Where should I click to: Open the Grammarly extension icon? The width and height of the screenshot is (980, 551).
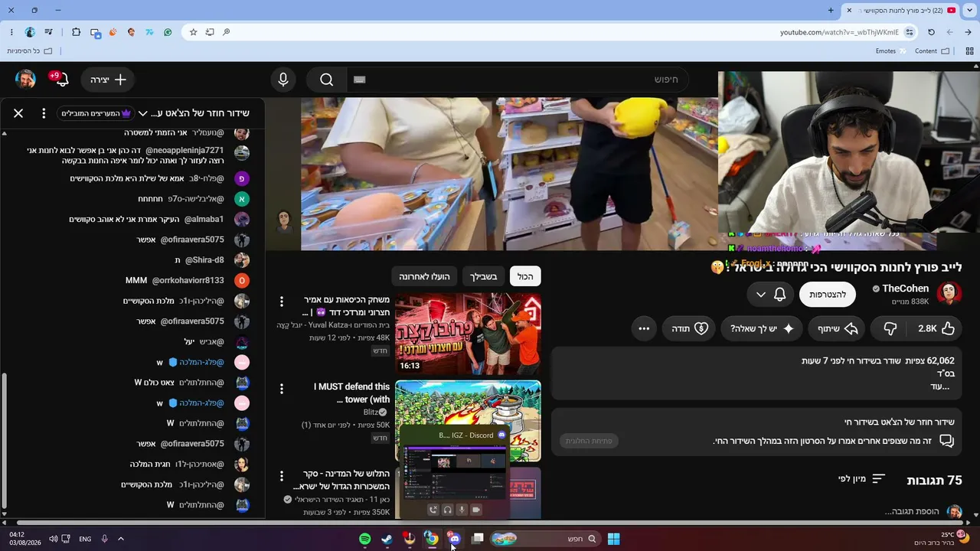click(168, 32)
